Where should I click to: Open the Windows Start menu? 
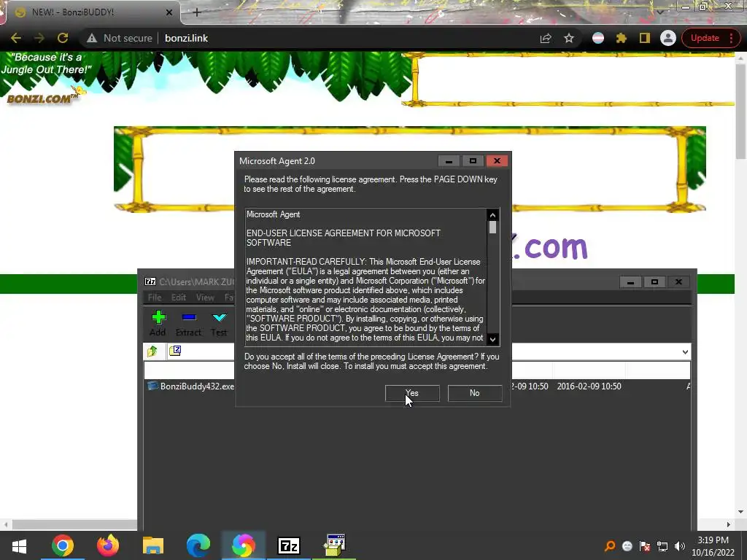point(19,545)
